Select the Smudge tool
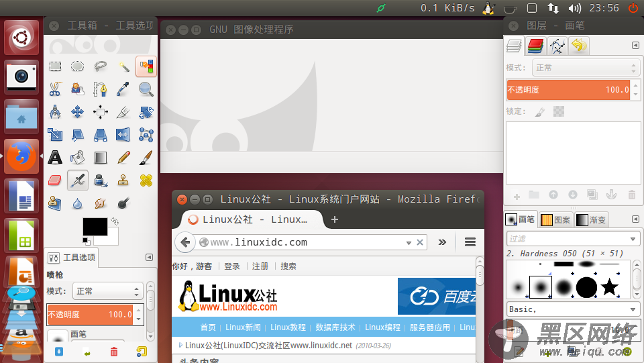This screenshot has width=644, height=363. tap(100, 203)
